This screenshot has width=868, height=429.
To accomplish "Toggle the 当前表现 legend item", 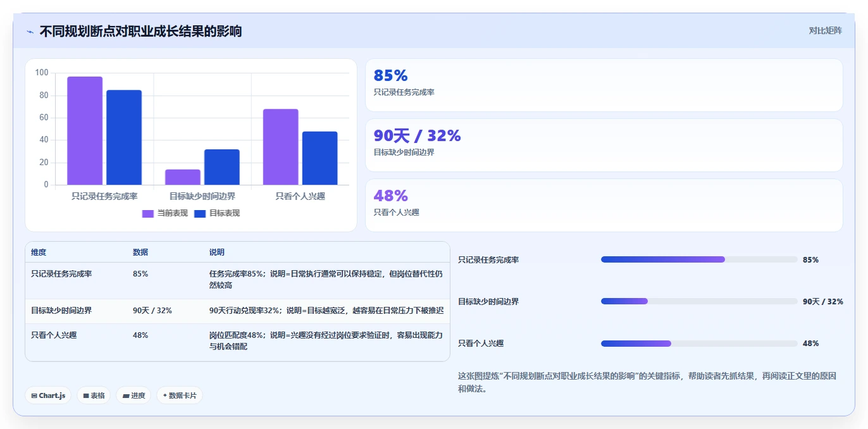I will pos(165,213).
